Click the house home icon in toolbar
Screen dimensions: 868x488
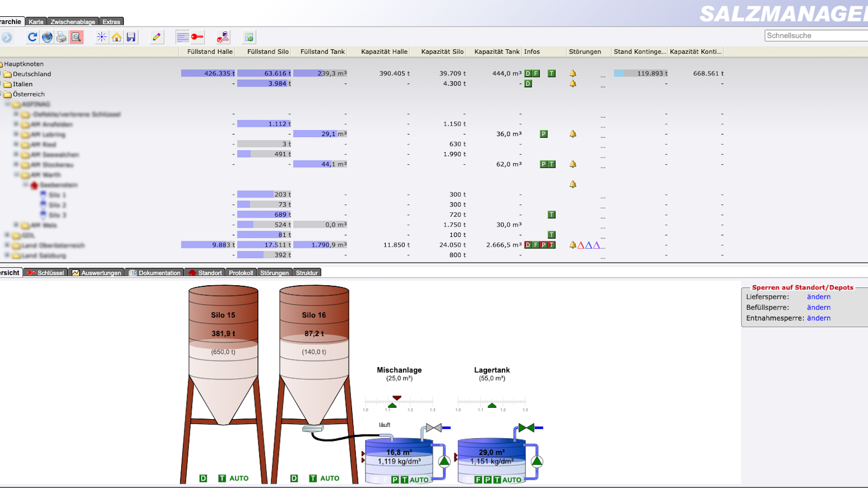(x=117, y=37)
